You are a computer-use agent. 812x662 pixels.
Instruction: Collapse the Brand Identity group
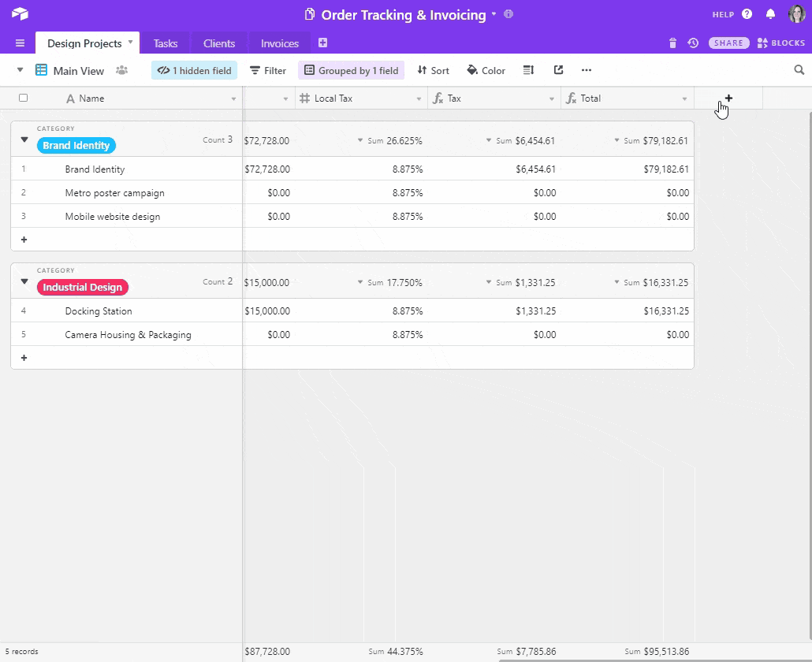pyautogui.click(x=24, y=139)
